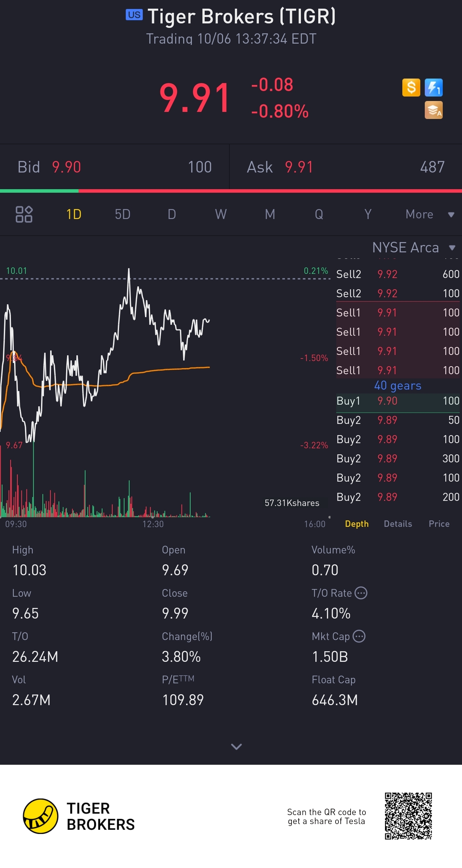Open the chart layout grid icon
Image resolution: width=462 pixels, height=868 pixels.
point(24,214)
